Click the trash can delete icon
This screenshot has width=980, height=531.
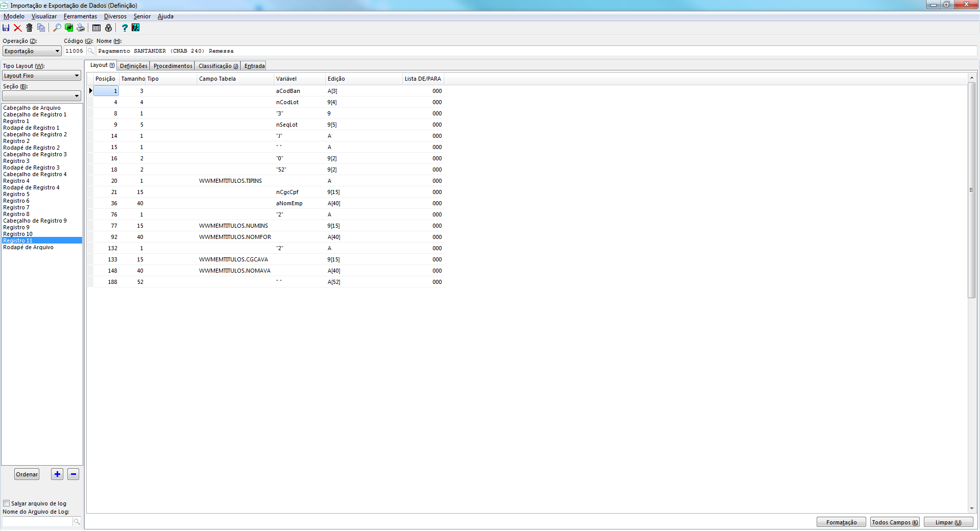pyautogui.click(x=29, y=28)
